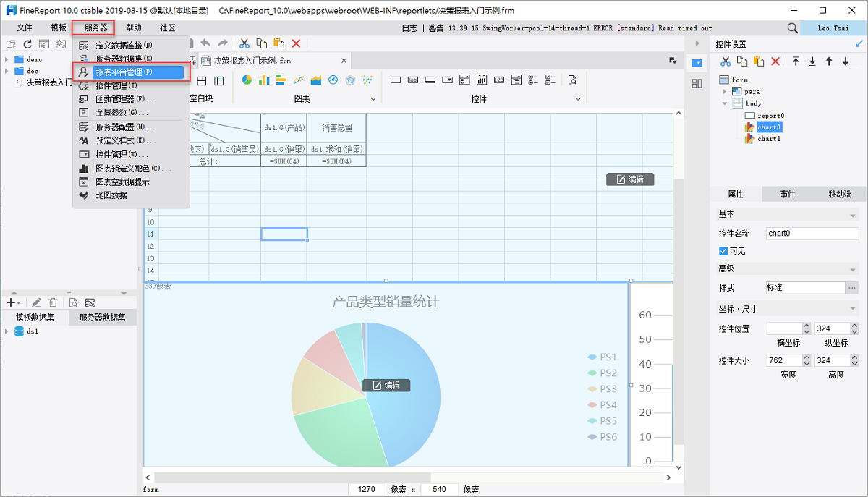Expand the demo folder in file tree
Screen dimensions: 868x497
click(7, 59)
